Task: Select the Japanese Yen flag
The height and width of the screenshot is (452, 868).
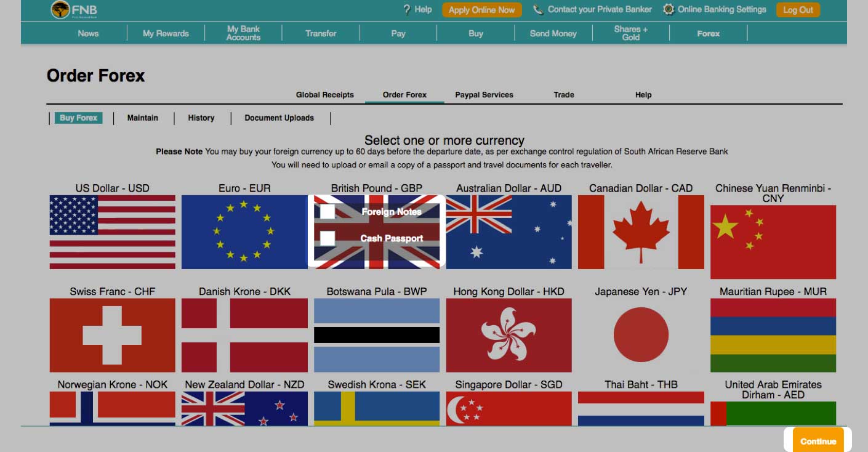Action: click(x=641, y=335)
